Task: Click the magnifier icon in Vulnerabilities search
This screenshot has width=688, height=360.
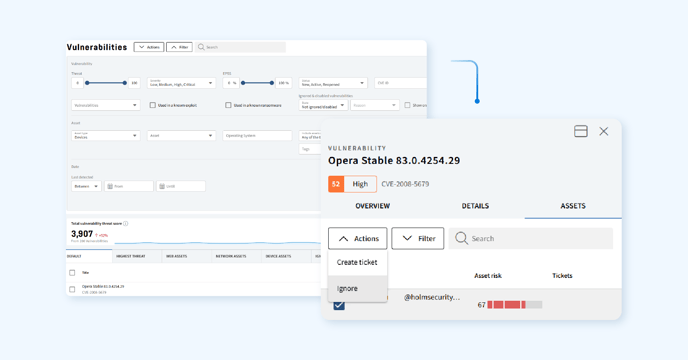Action: tap(201, 47)
